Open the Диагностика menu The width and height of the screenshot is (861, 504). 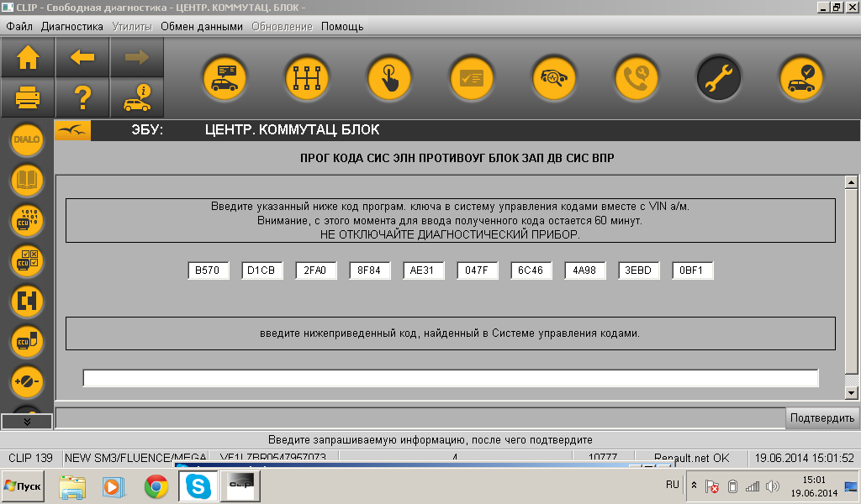point(72,26)
